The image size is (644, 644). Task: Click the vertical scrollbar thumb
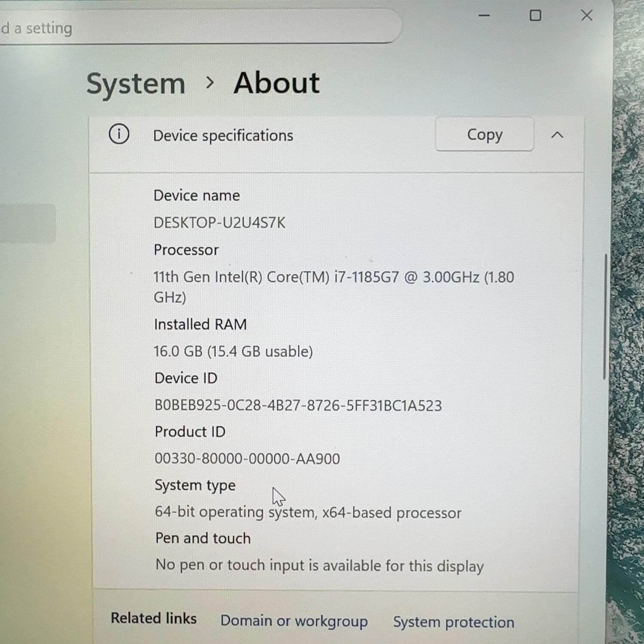tap(605, 316)
